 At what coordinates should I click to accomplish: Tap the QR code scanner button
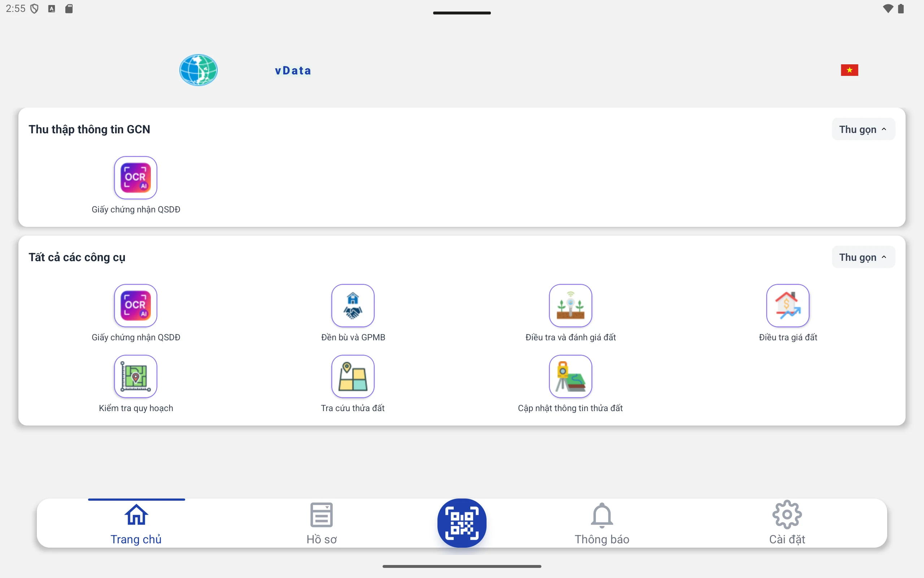(x=462, y=523)
